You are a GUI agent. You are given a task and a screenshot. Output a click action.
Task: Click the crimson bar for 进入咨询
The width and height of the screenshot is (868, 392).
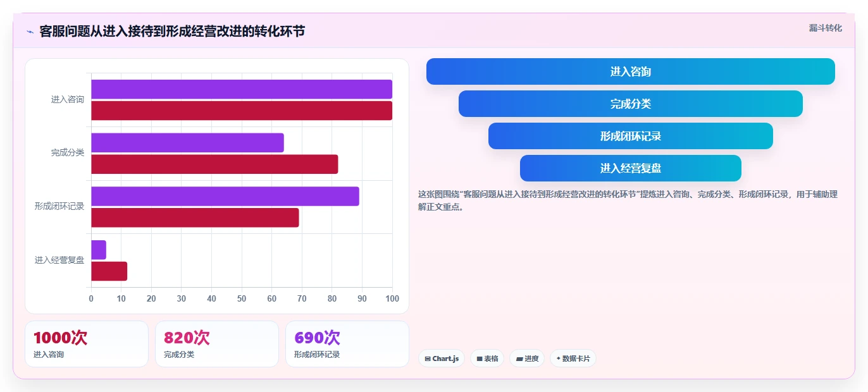point(242,111)
